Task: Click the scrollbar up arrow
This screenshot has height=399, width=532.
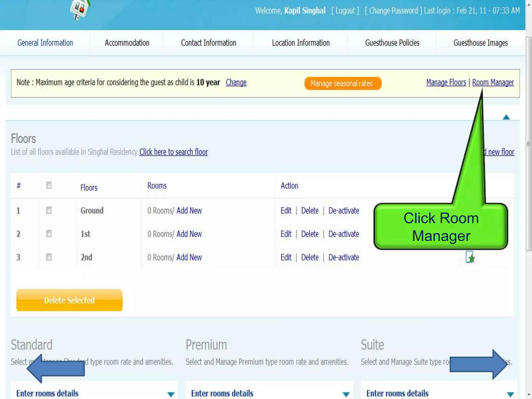Action: tap(529, 4)
